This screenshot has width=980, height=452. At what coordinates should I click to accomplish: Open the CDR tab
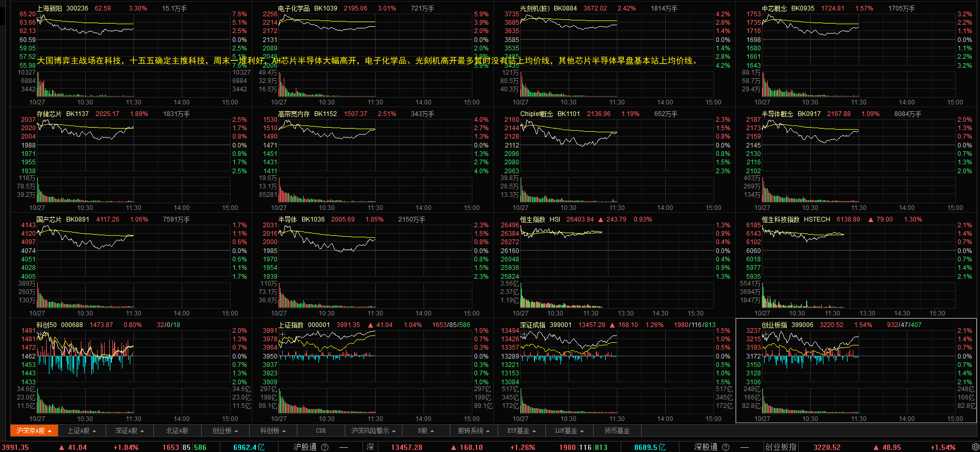point(321,430)
